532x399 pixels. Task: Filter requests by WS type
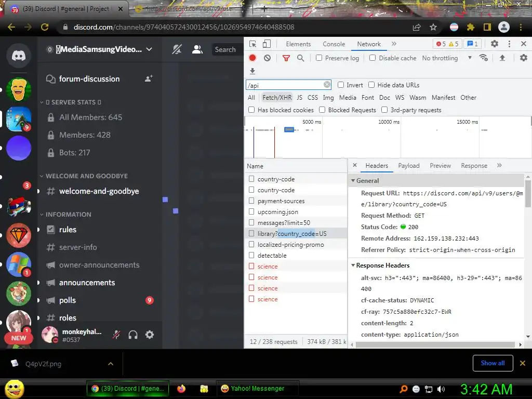pyautogui.click(x=400, y=97)
